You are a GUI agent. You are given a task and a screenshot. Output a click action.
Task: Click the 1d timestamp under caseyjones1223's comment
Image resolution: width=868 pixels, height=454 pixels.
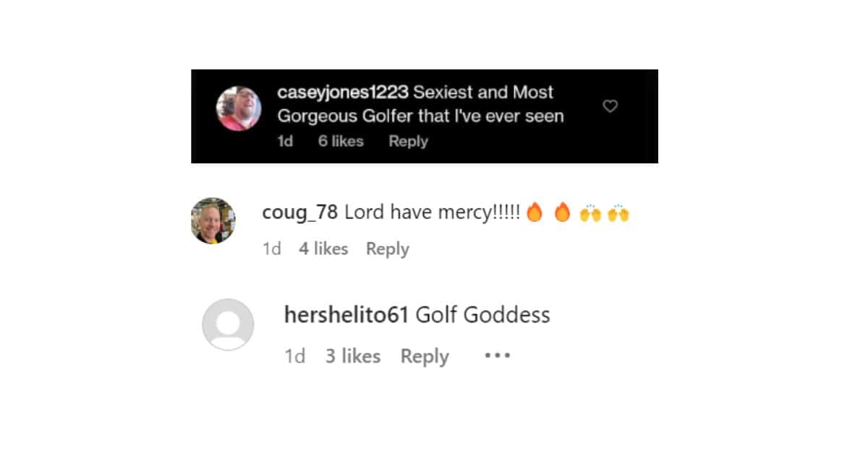click(286, 141)
